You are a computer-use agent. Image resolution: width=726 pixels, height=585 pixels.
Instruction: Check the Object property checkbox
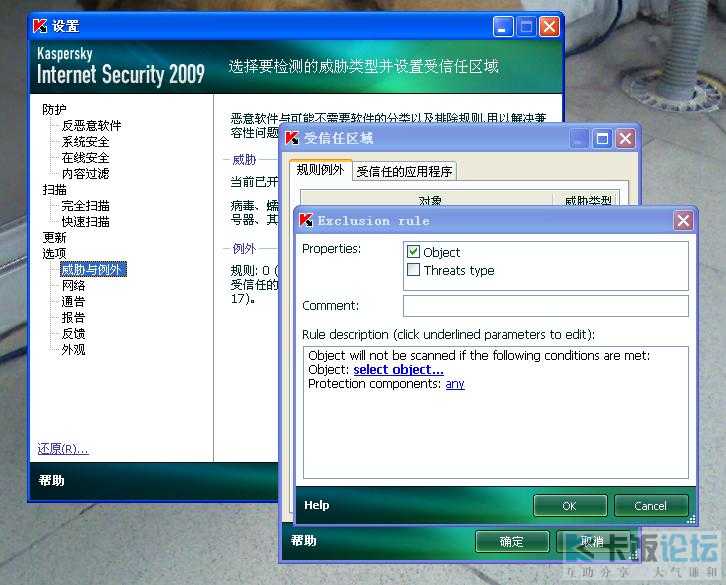[x=413, y=252]
